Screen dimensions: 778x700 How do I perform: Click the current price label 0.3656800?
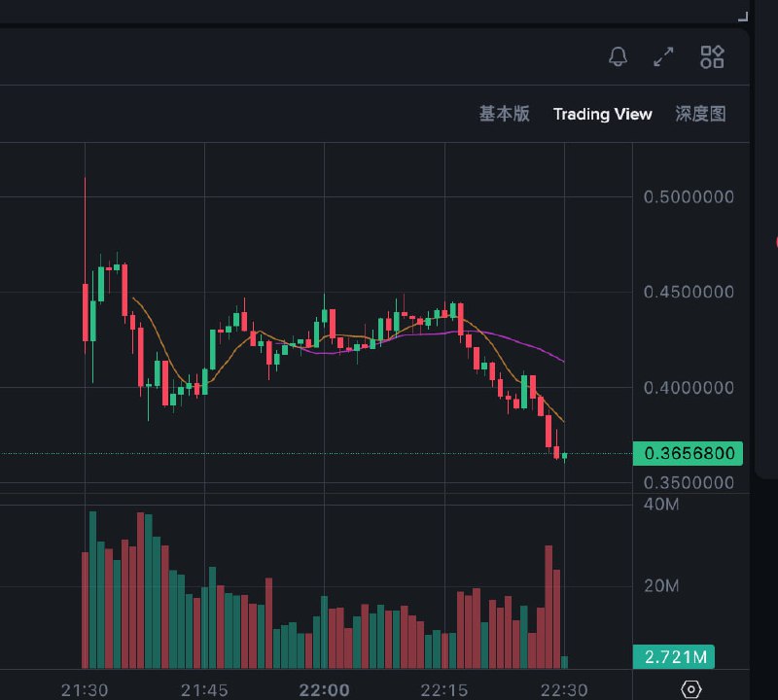pyautogui.click(x=688, y=453)
